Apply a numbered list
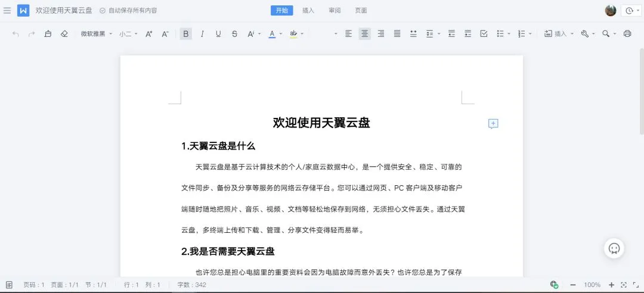644x293 pixels. tap(522, 34)
